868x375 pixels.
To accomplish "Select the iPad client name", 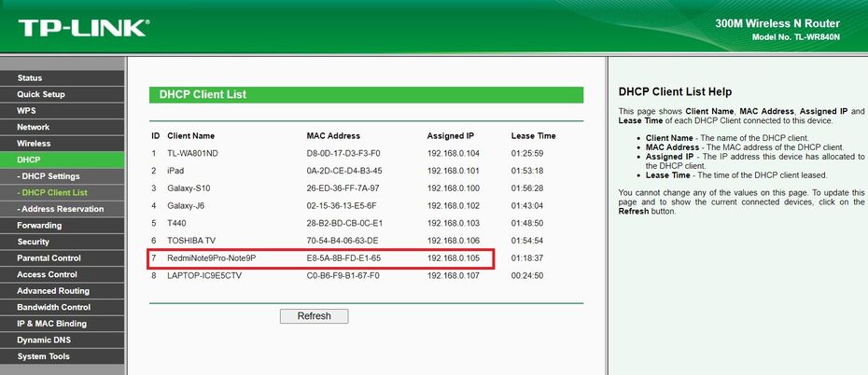I will click(175, 171).
